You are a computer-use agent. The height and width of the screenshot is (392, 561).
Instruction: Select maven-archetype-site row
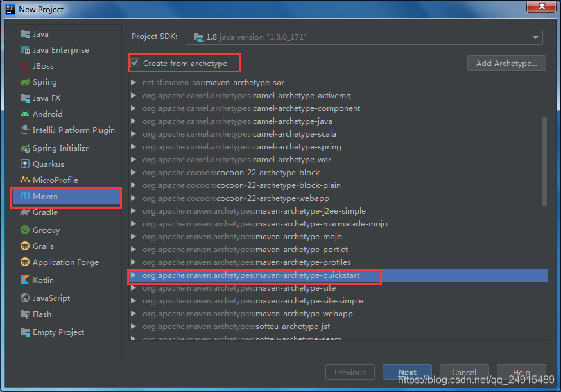(338, 288)
